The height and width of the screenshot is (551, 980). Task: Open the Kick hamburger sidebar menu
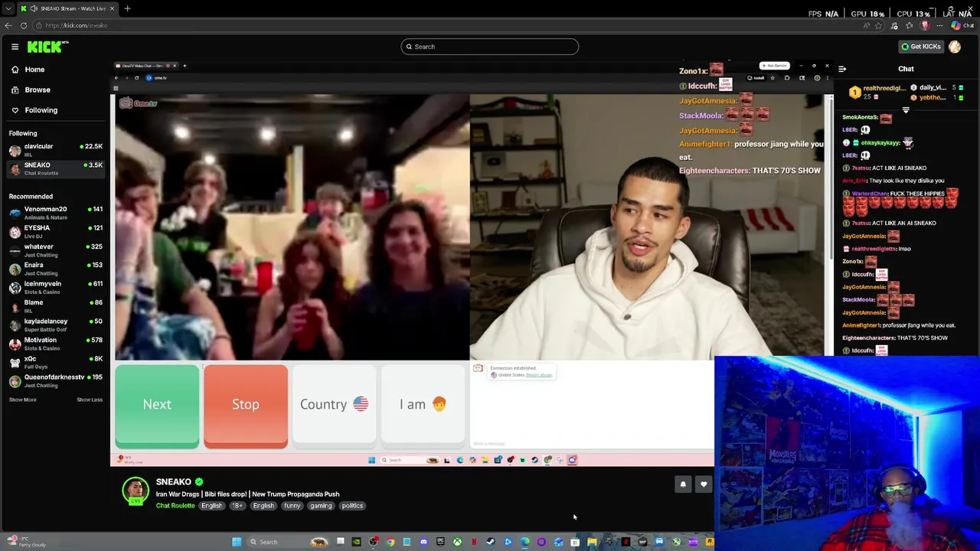click(15, 47)
